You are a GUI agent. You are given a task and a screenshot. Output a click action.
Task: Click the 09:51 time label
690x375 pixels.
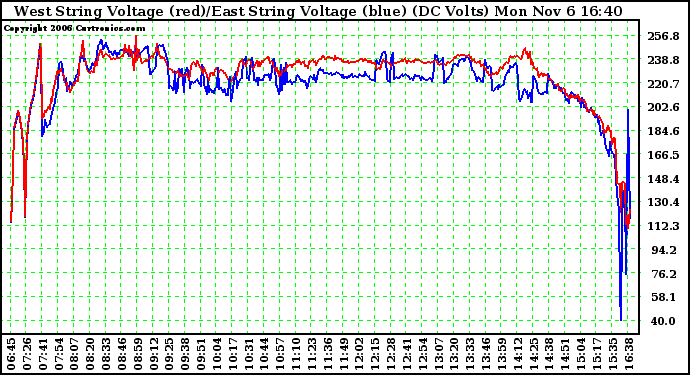[201, 353]
